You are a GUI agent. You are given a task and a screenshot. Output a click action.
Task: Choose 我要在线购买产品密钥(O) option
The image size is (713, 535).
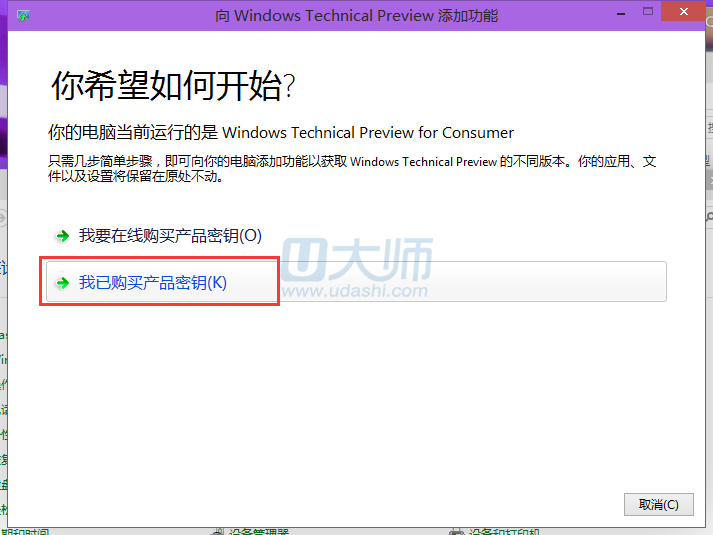(x=170, y=236)
